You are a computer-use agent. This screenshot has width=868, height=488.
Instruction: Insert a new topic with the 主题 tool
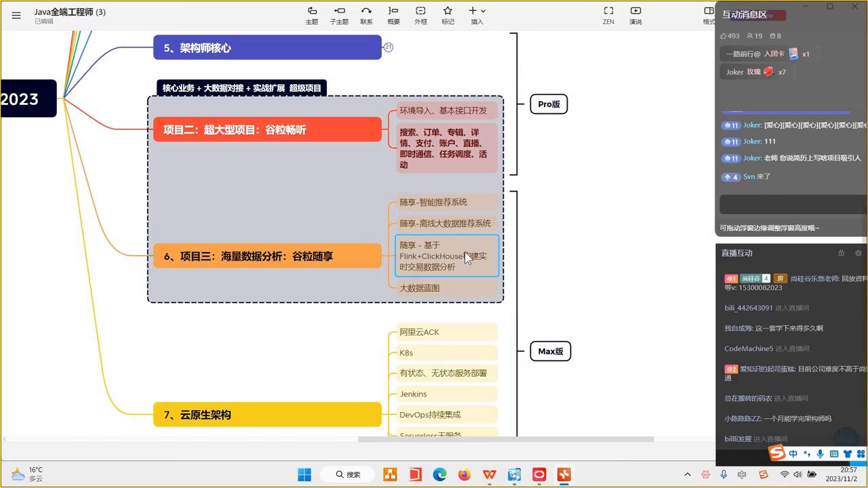pos(311,15)
